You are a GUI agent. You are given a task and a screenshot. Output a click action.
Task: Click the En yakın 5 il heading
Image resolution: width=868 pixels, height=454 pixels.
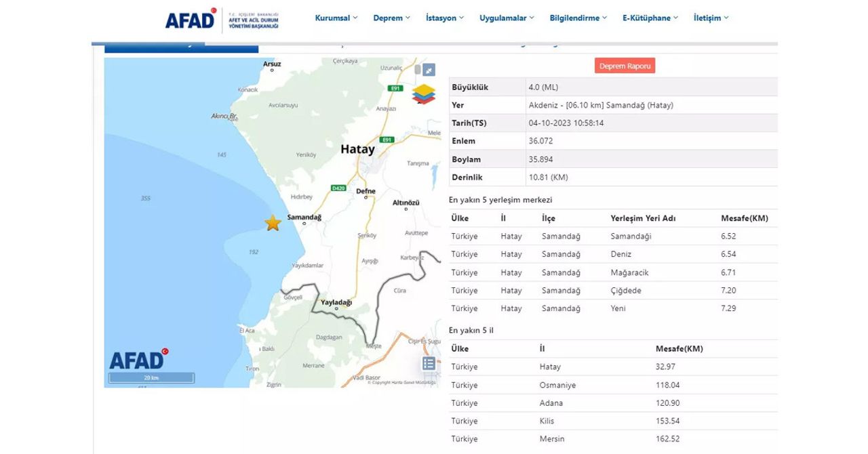coord(471,330)
